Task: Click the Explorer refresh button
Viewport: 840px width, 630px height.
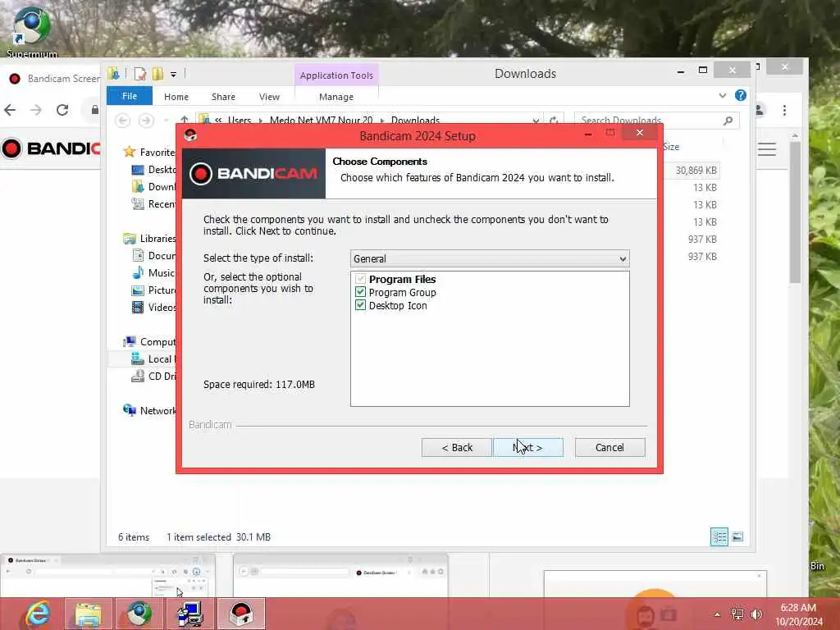Action: point(554,120)
